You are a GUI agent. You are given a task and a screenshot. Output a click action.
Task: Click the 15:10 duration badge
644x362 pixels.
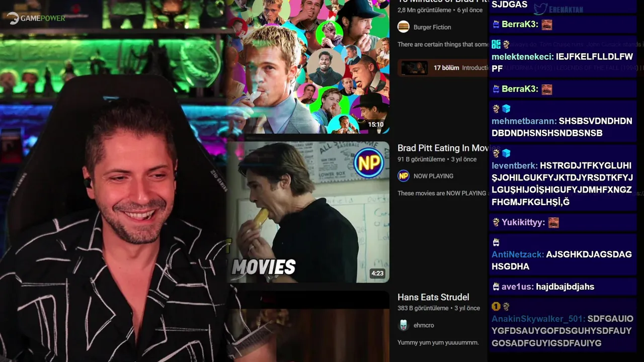[376, 124]
